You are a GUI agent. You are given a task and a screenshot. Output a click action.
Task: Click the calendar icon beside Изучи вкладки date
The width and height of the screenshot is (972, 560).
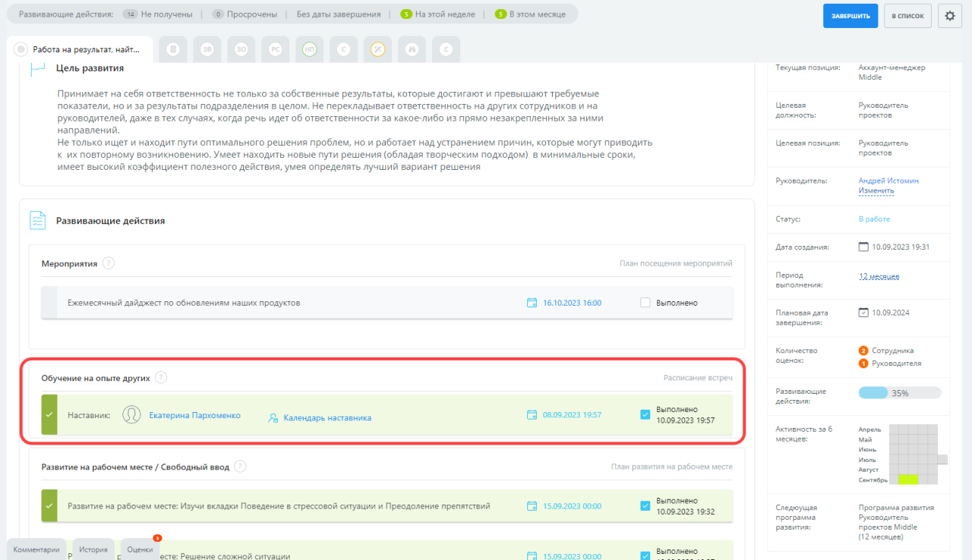pos(532,506)
